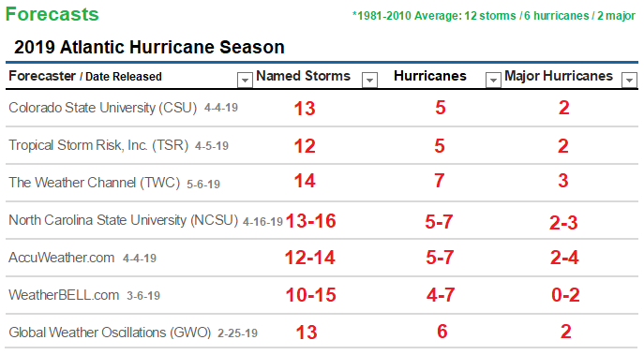This screenshot has width=644, height=355.
Task: Click the 2019 Atlantic Hurricane Season title
Action: pos(149,47)
